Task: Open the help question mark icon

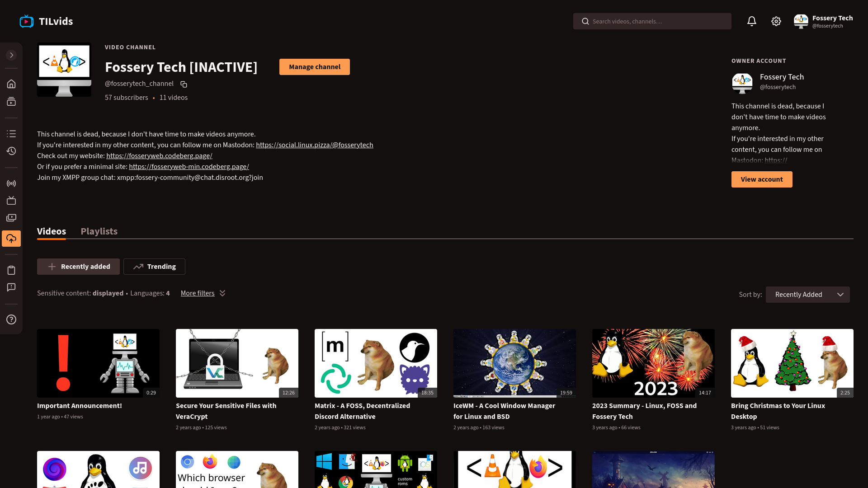Action: click(11, 319)
